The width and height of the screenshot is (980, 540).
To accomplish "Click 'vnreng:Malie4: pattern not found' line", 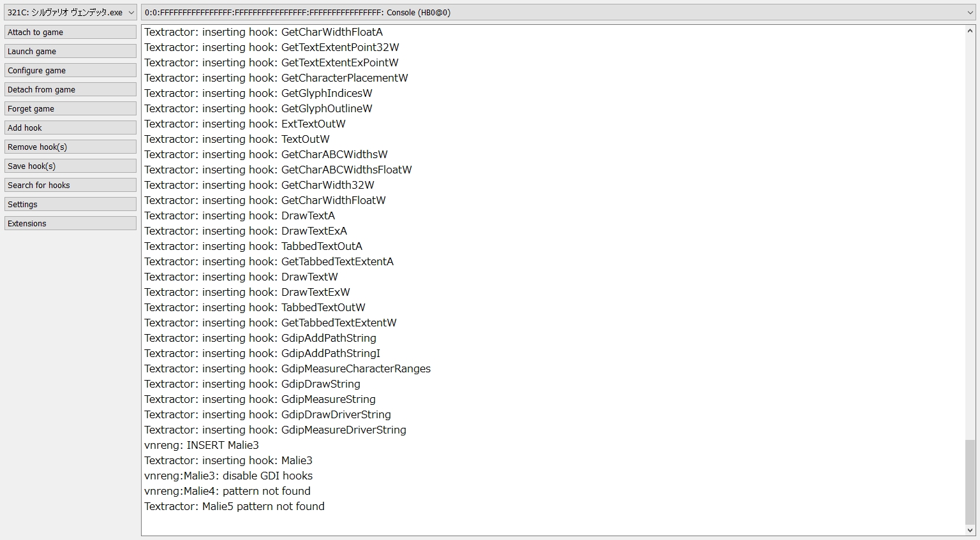I will pos(227,491).
